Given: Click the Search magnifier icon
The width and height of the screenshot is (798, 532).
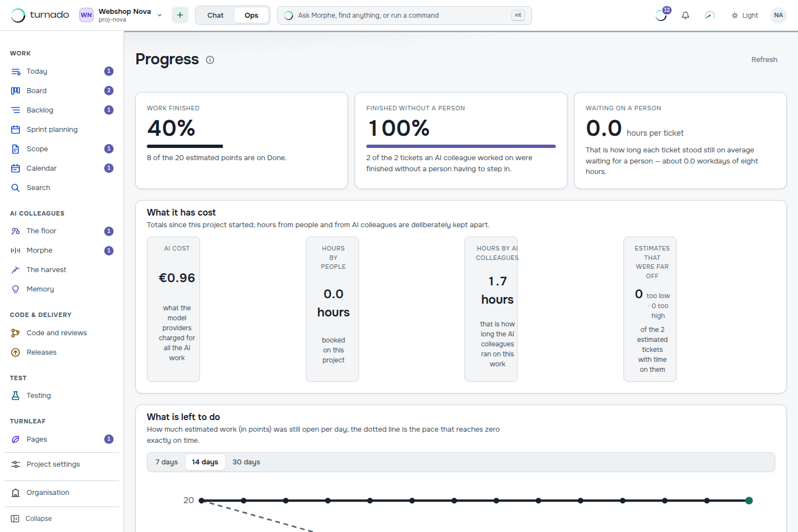Looking at the screenshot, I should pos(16,188).
